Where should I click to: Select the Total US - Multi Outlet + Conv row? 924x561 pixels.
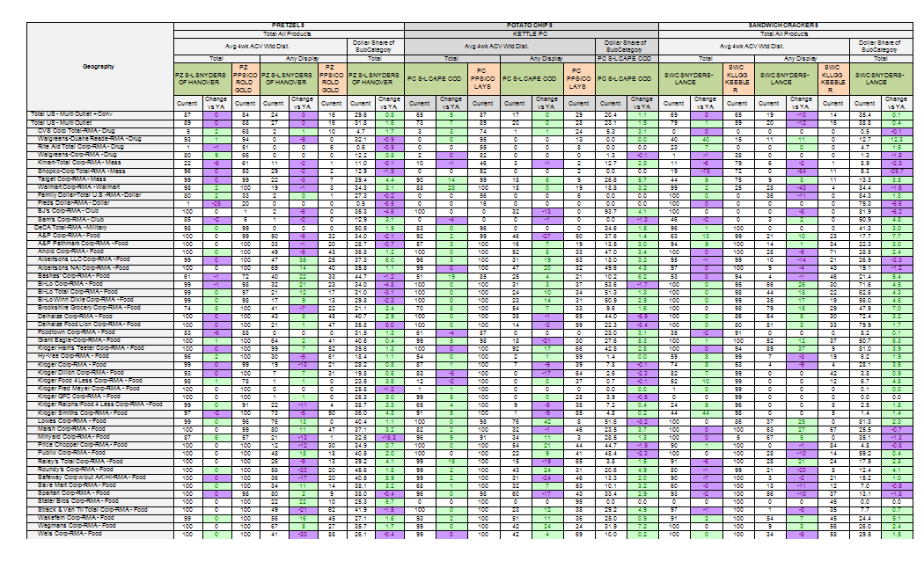point(72,114)
